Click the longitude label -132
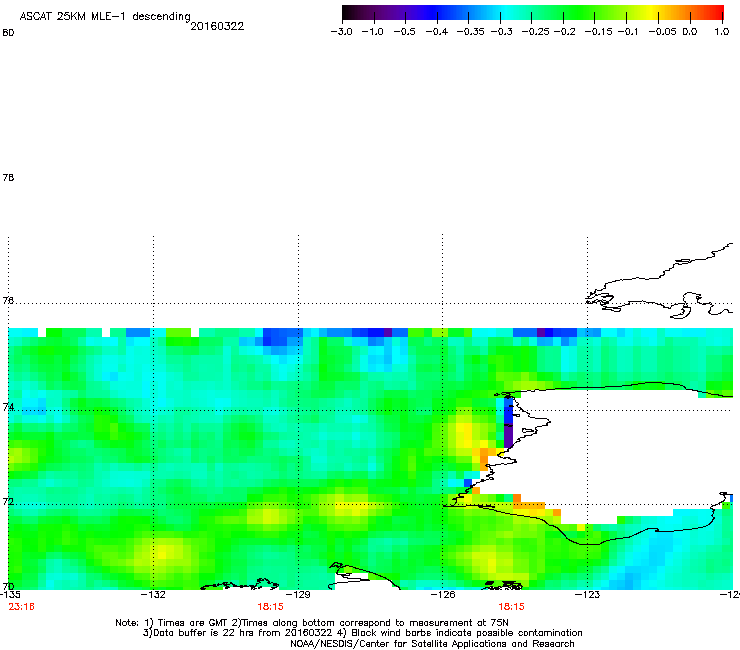The height and width of the screenshot is (650, 740). tap(153, 594)
